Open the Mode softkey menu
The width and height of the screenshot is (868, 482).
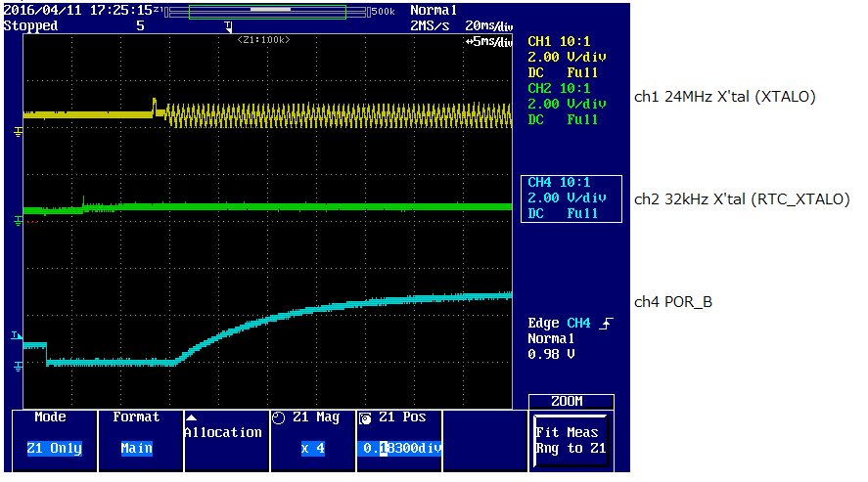point(54,441)
